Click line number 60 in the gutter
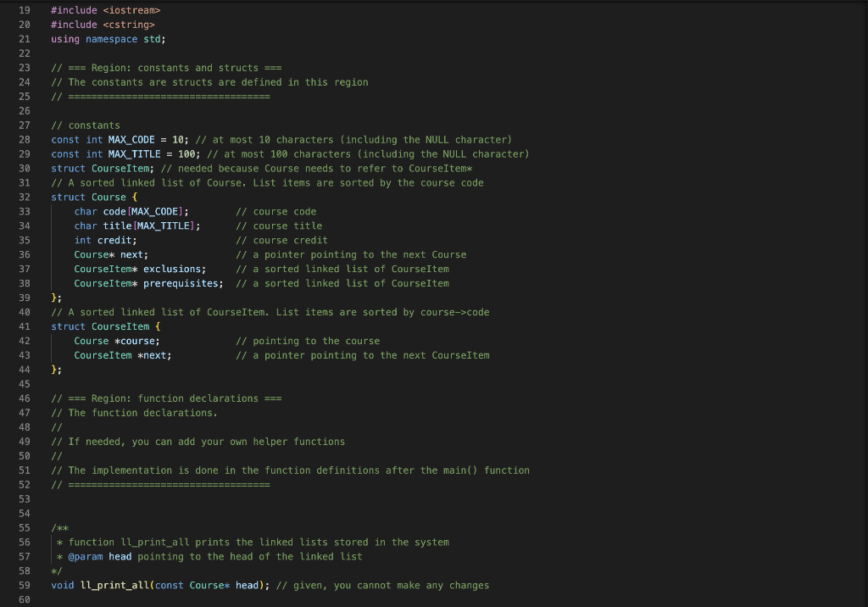The height and width of the screenshot is (607, 868). point(25,600)
